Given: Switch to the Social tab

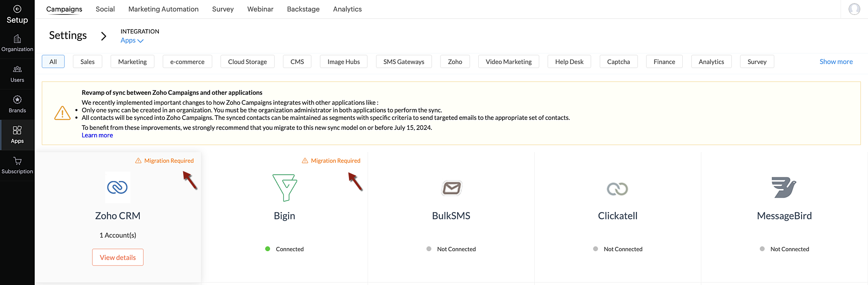Looking at the screenshot, I should click(105, 9).
